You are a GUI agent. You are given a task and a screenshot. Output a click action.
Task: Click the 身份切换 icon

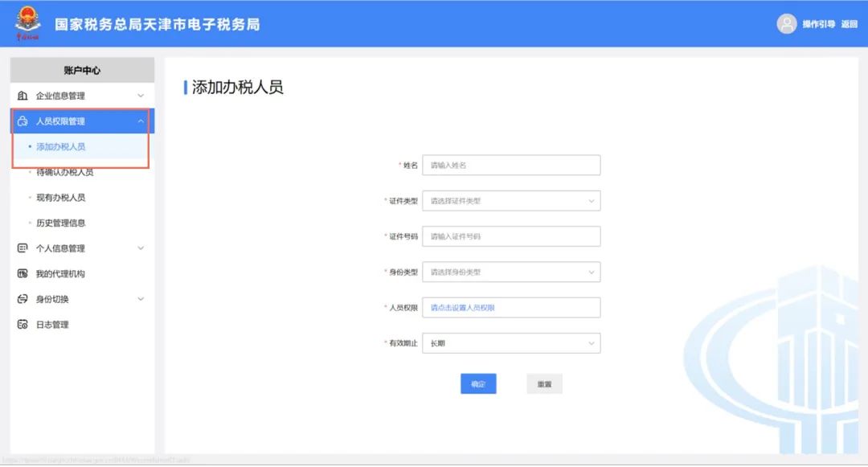click(x=23, y=299)
